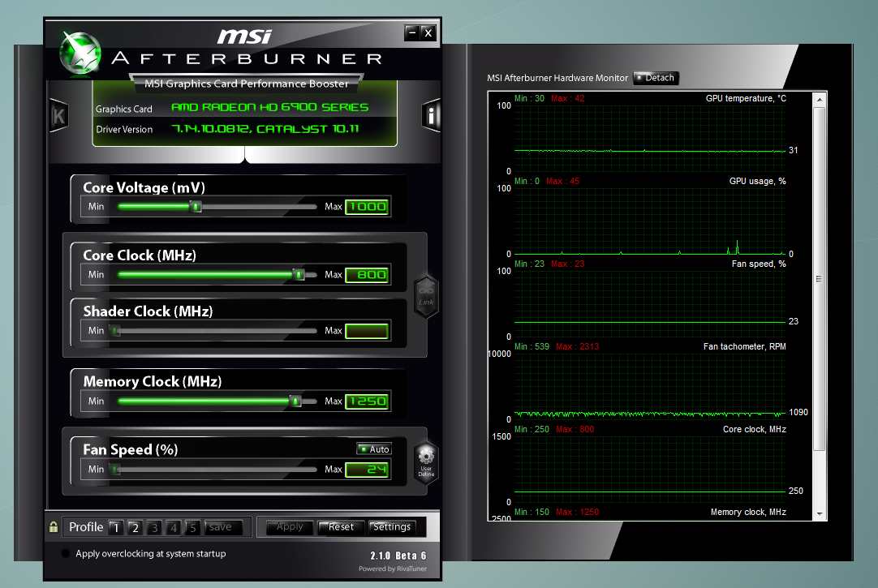Click the profile save button

(x=223, y=527)
